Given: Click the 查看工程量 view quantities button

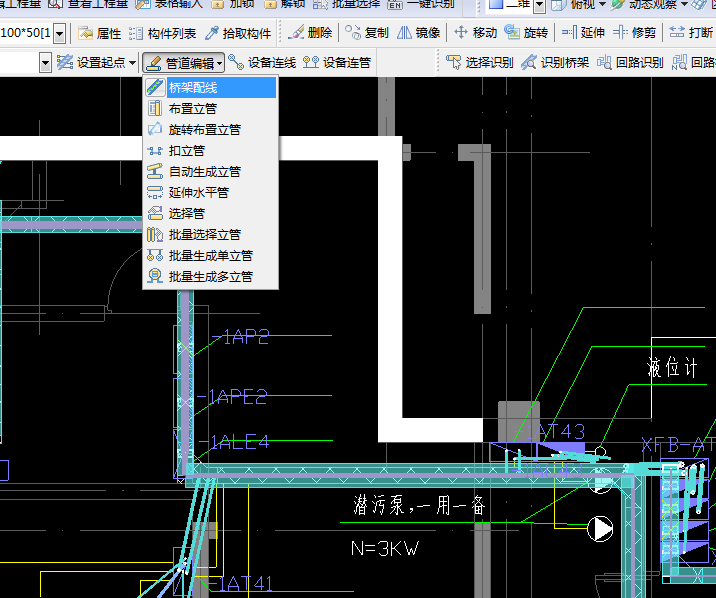Looking at the screenshot, I should pos(88,4).
